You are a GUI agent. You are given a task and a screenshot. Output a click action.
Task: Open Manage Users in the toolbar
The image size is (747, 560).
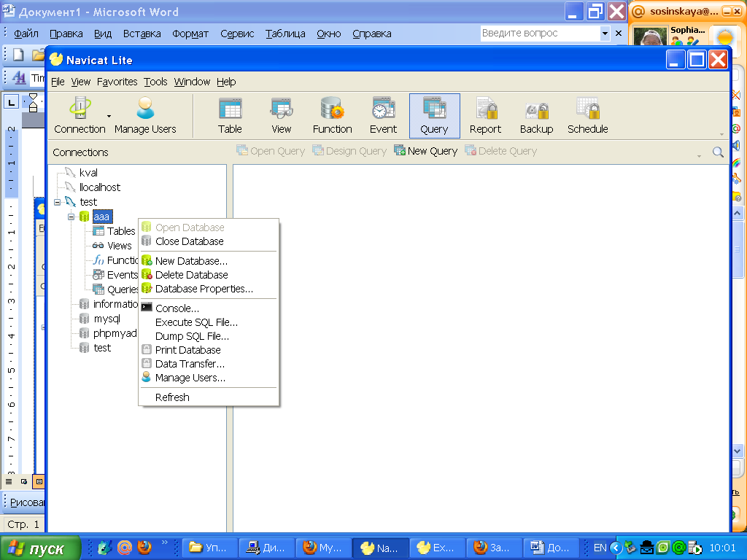(145, 116)
